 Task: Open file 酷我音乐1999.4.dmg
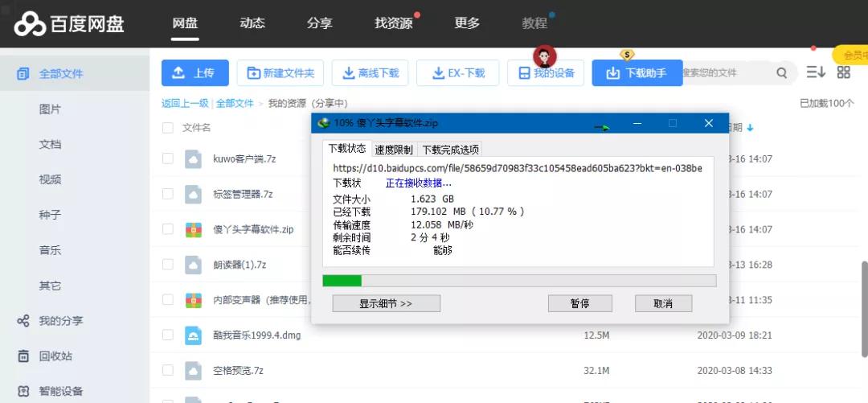tap(257, 335)
